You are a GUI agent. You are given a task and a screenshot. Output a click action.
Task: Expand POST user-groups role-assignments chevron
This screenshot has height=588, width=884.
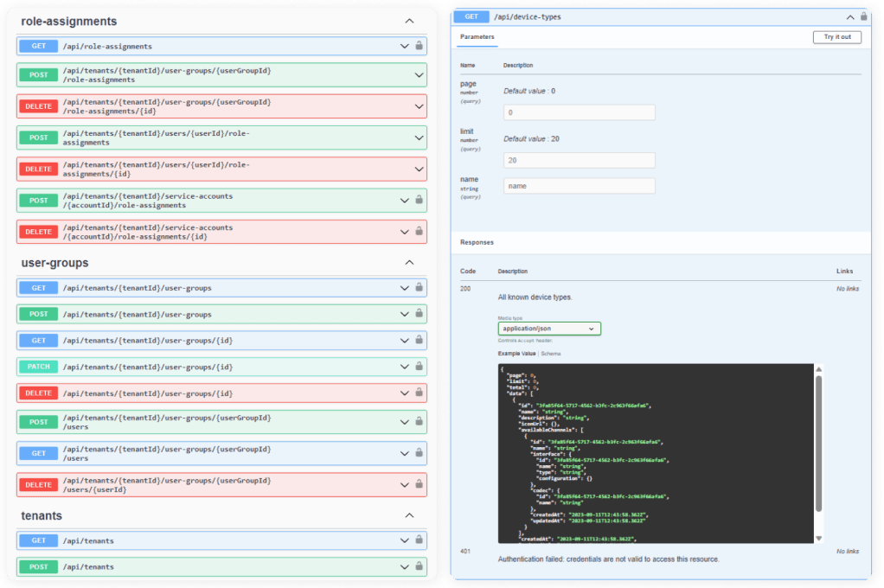click(x=419, y=75)
